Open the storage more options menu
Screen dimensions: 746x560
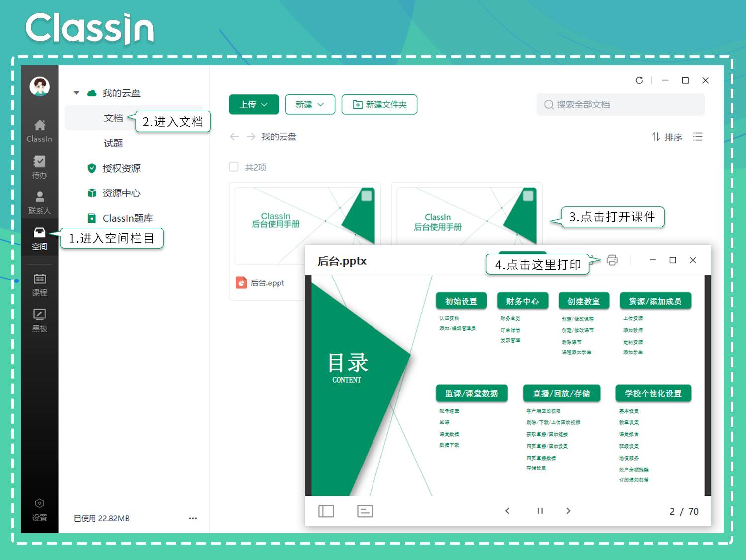[x=193, y=518]
